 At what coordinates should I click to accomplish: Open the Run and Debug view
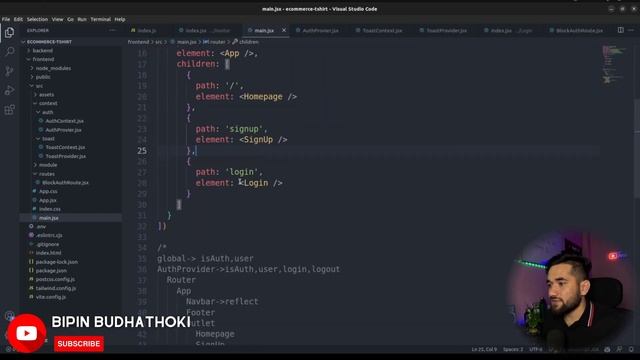pyautogui.click(x=9, y=90)
